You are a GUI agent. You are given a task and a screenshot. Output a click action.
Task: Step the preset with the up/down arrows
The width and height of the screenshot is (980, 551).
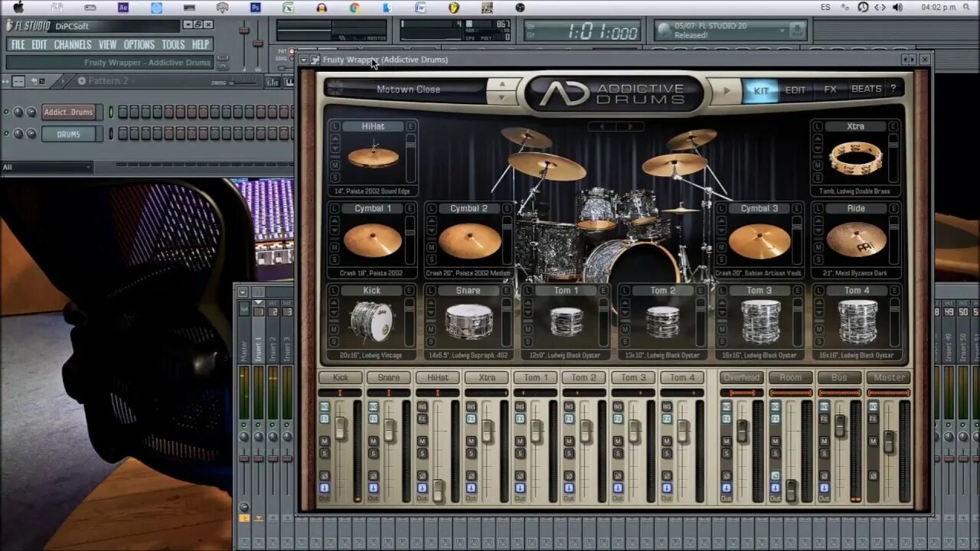(502, 90)
